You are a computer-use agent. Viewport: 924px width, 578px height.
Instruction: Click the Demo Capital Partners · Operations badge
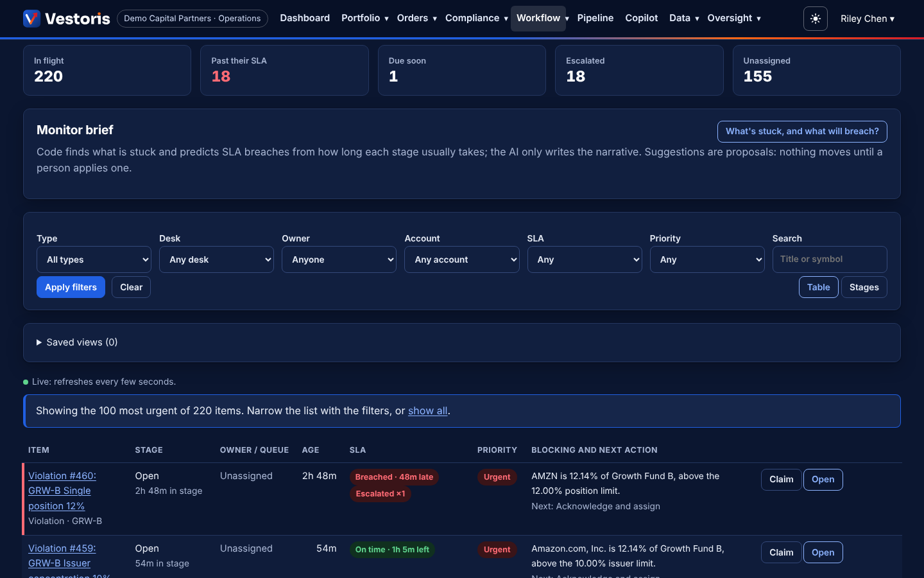tap(193, 19)
